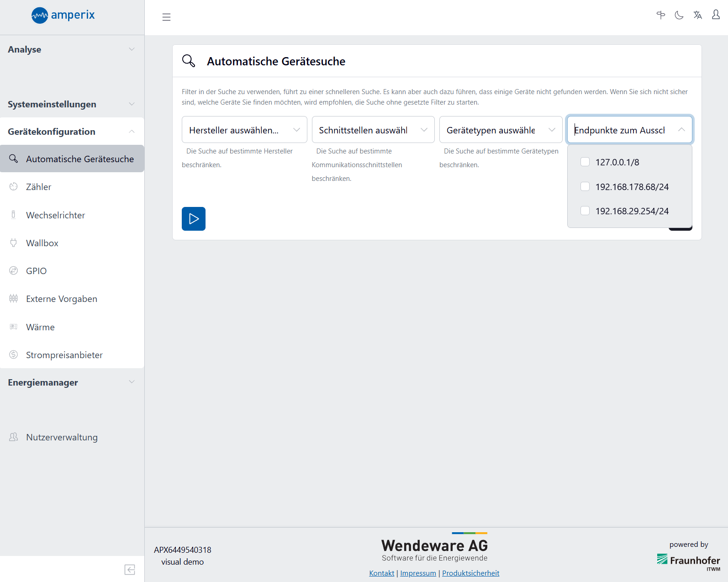The height and width of the screenshot is (582, 728).
Task: Click the signpost icon in header
Action: 660,16
